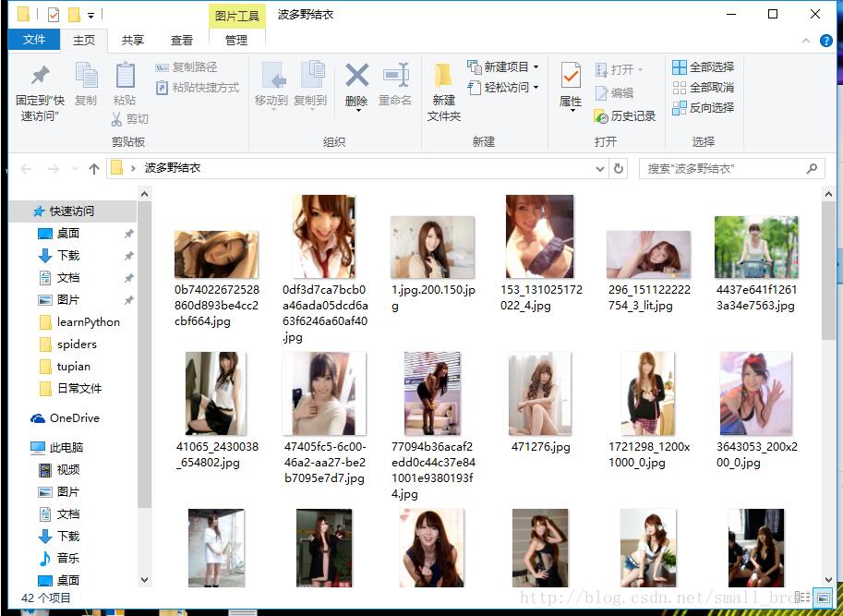Open the Easy Access (轻松访问) dropdown
Image resolution: width=843 pixels, height=616 pixels.
tap(503, 87)
